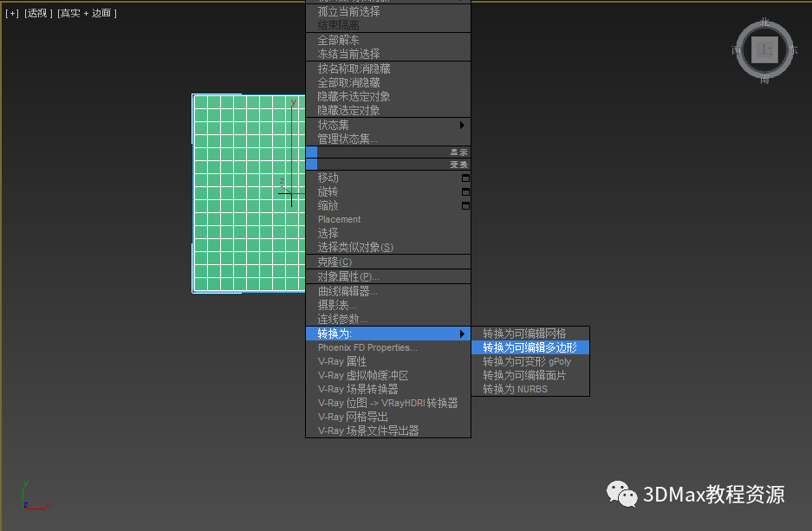Click the viewport [+] label
812x531 pixels.
(x=12, y=14)
